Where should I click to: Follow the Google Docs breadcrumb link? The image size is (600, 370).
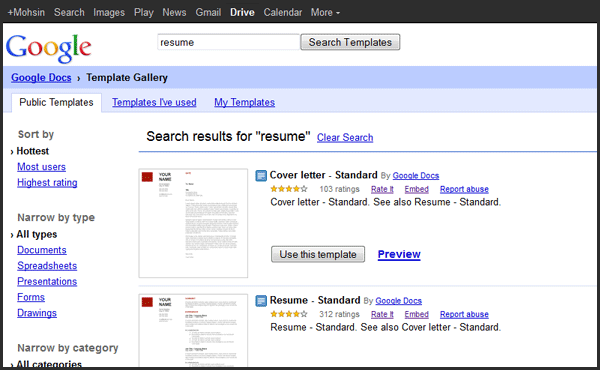point(41,78)
